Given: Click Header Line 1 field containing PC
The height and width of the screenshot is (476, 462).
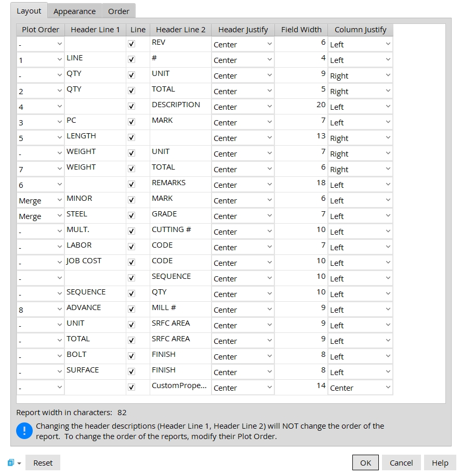Looking at the screenshot, I should click(96, 121).
